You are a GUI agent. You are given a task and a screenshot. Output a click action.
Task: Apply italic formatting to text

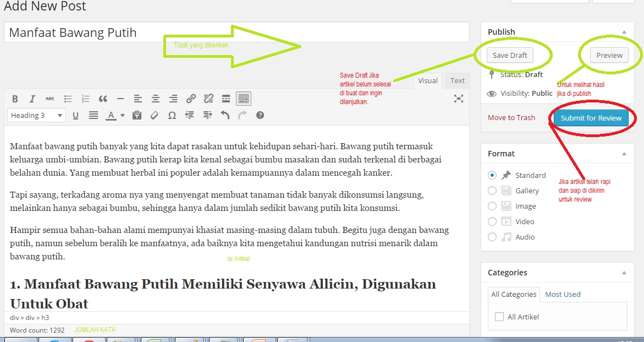click(32, 99)
